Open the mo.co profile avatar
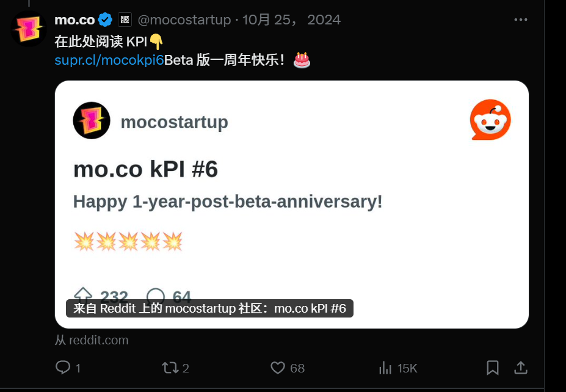 pos(29,29)
